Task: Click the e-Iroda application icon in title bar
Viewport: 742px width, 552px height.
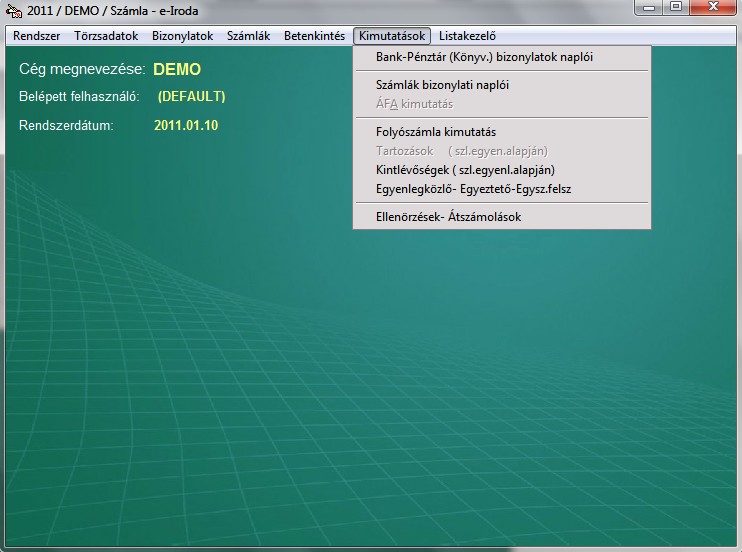Action: (14, 11)
